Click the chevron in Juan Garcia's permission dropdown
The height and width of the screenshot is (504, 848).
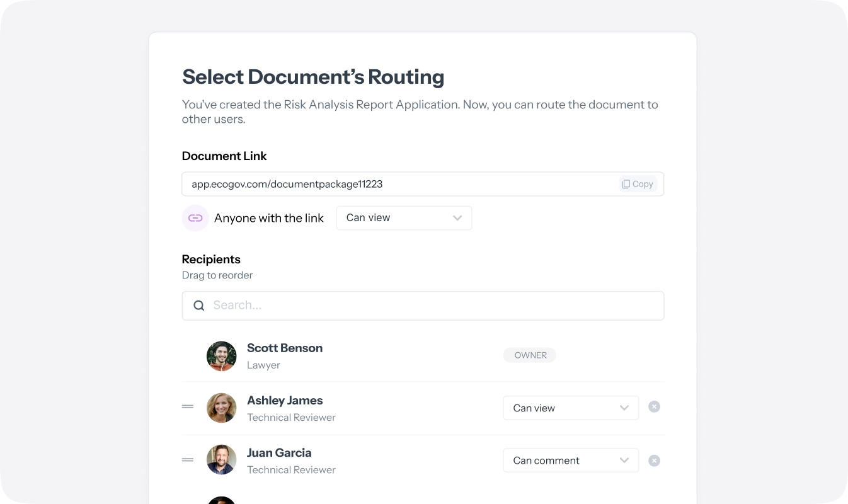[x=624, y=461]
